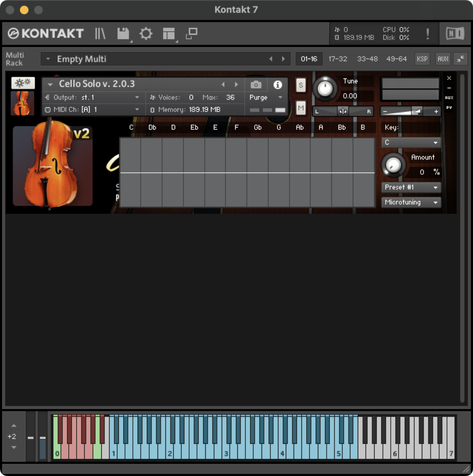Open the Key C dropdown
Viewport: 473px width, 476px height.
[x=411, y=142]
